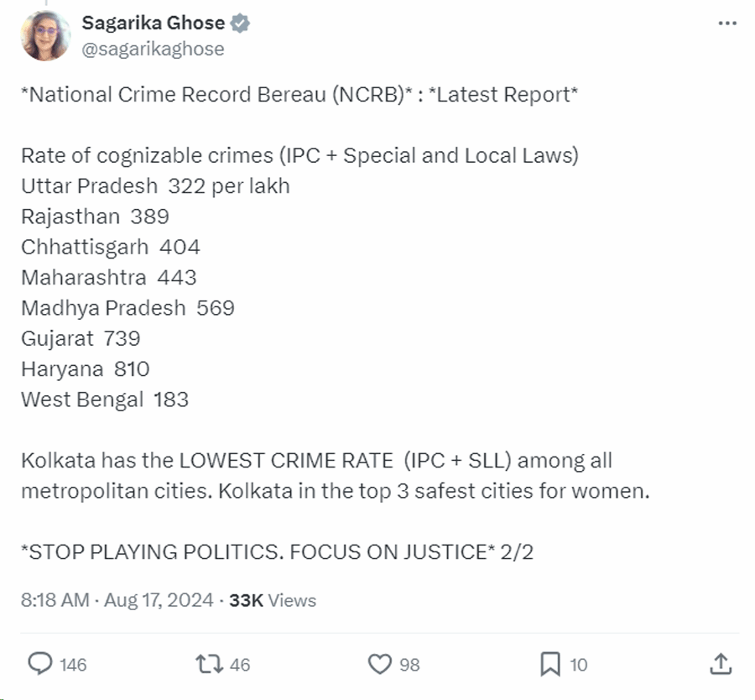
Task: Click the 146 replies count
Action: point(74,665)
